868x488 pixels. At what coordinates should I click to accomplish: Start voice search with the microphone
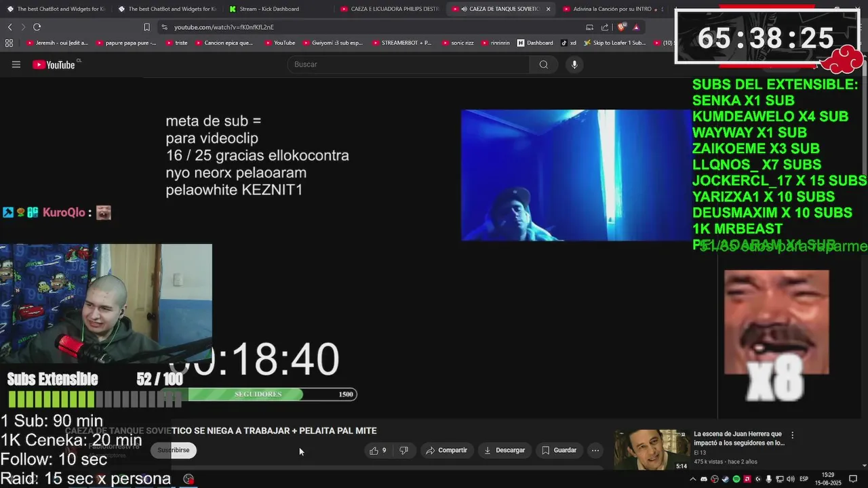point(574,64)
